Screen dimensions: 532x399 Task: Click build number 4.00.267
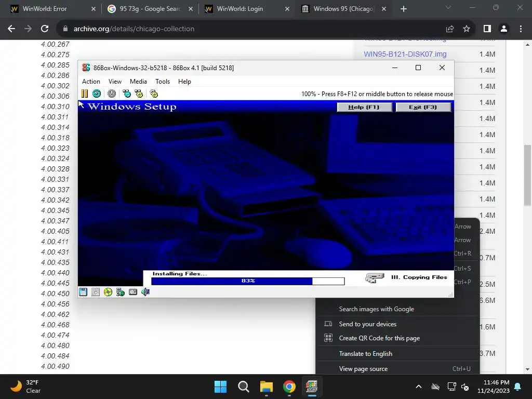[55, 44]
